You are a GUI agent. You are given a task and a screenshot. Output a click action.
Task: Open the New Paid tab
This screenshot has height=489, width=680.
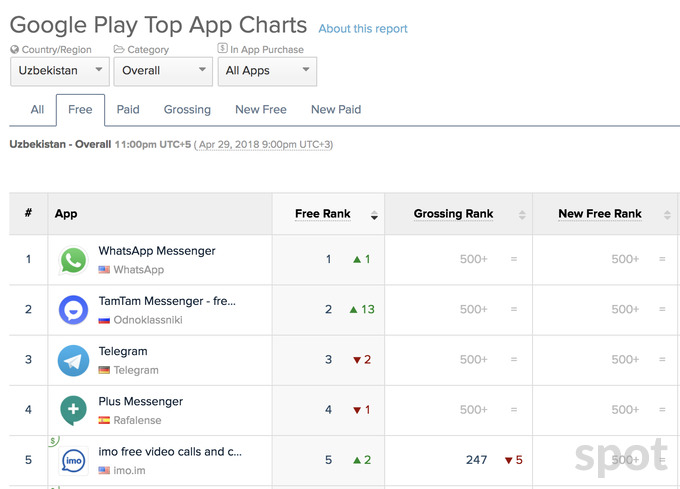[336, 110]
